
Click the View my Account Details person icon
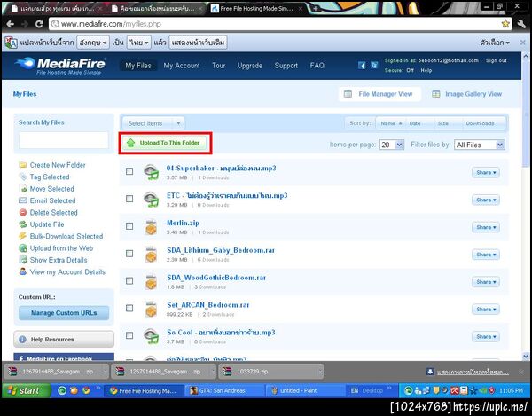pyautogui.click(x=23, y=271)
